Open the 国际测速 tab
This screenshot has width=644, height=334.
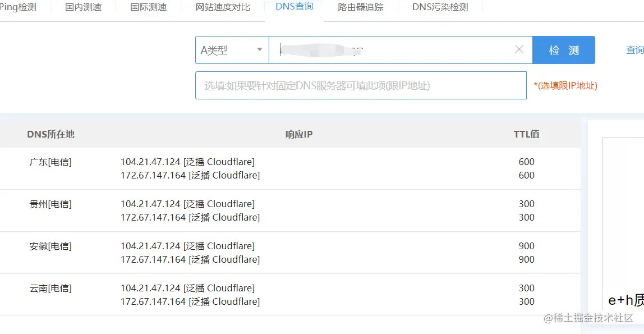tap(149, 7)
